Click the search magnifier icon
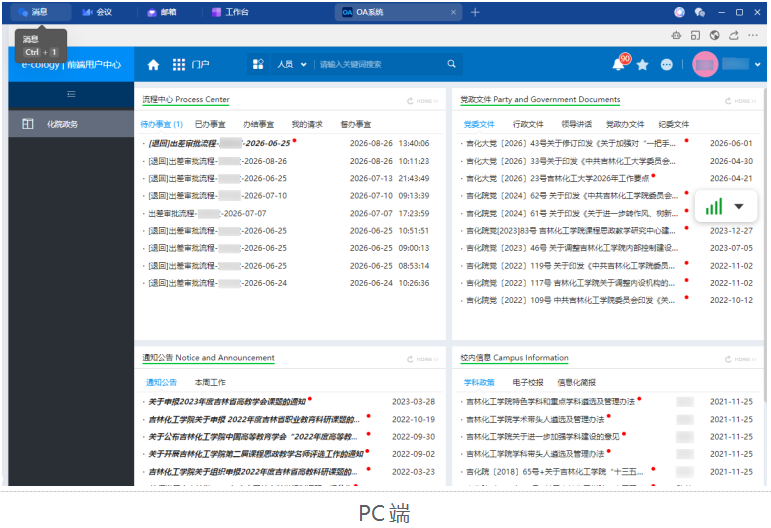This screenshot has height=528, width=771. click(451, 64)
